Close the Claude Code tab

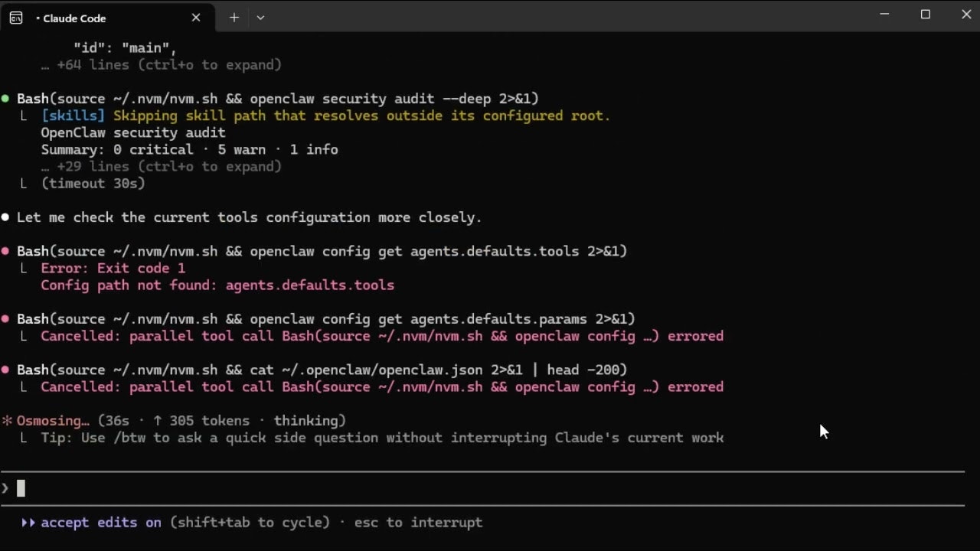point(196,18)
